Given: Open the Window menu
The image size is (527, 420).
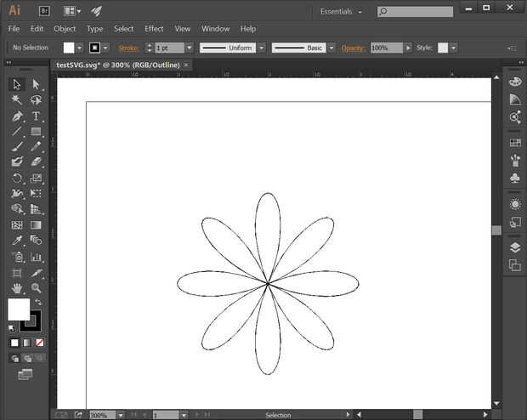Looking at the screenshot, I should click(215, 29).
